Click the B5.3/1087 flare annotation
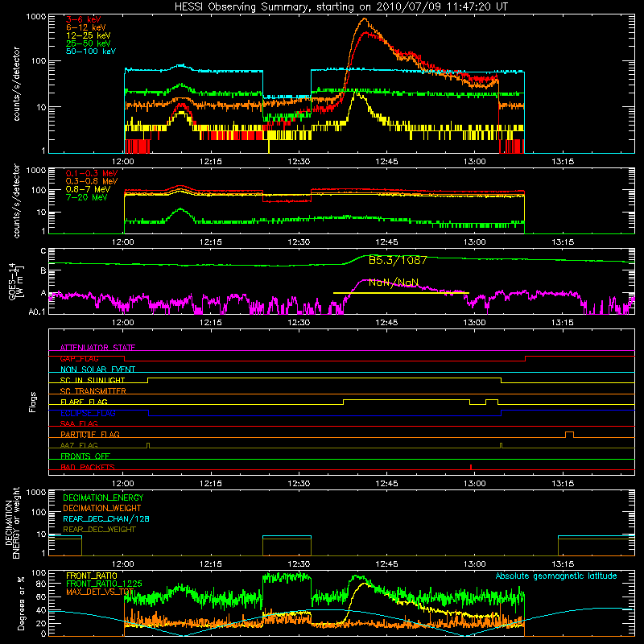 click(398, 260)
